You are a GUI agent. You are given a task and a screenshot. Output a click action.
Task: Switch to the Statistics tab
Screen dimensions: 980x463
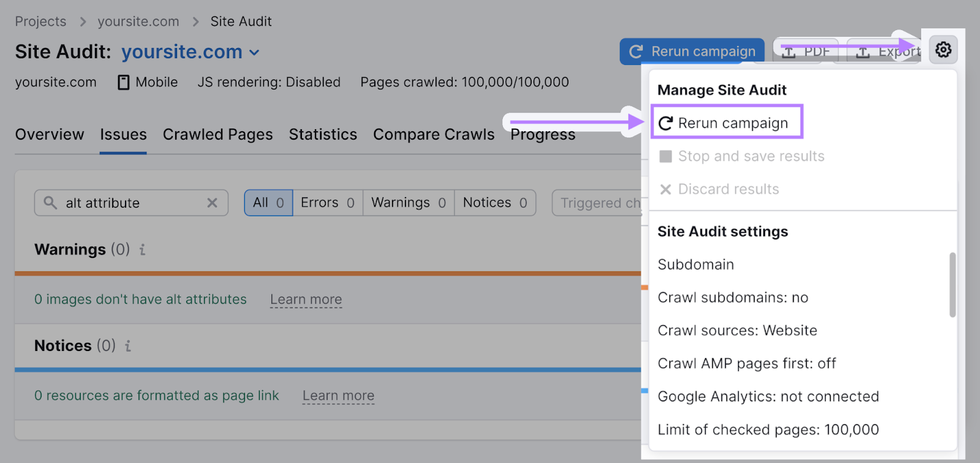click(x=323, y=135)
